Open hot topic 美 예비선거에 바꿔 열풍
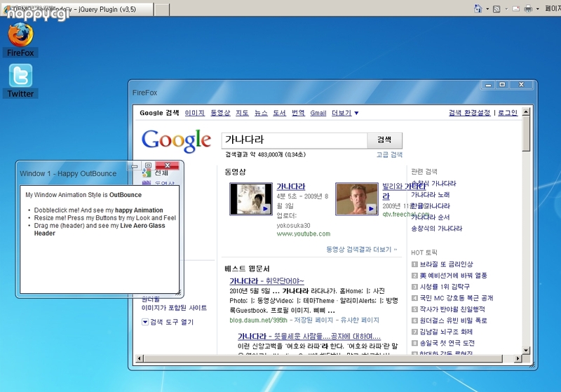Image resolution: width=561 pixels, height=392 pixels. click(x=453, y=276)
